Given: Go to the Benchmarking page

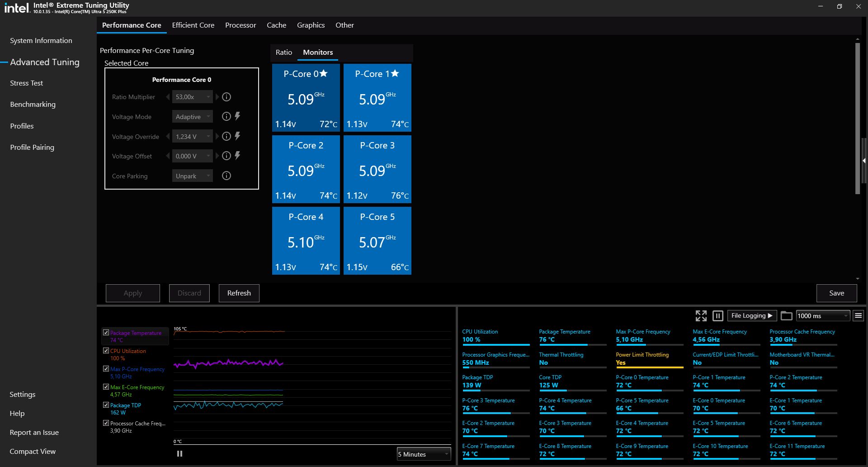Looking at the screenshot, I should tap(33, 104).
